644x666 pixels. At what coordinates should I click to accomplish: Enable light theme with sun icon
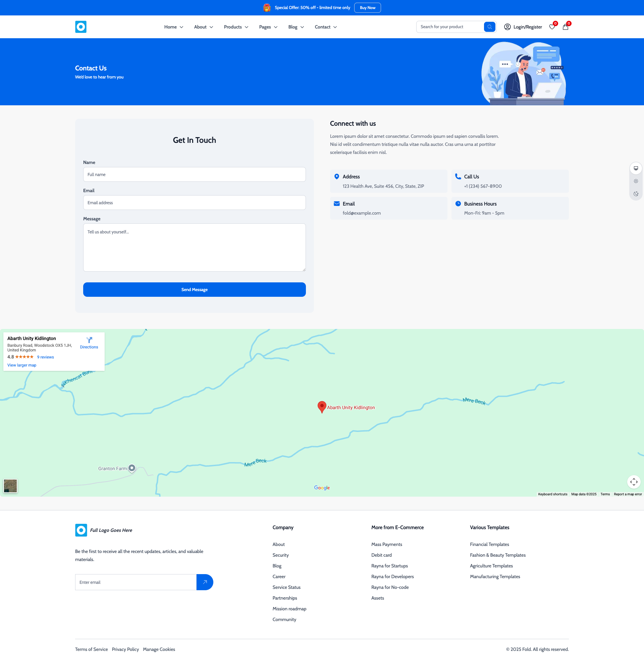click(x=636, y=181)
